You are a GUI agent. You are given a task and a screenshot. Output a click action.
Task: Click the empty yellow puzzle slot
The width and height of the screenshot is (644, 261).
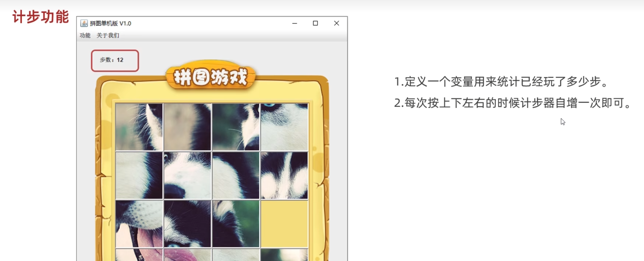[284, 224]
